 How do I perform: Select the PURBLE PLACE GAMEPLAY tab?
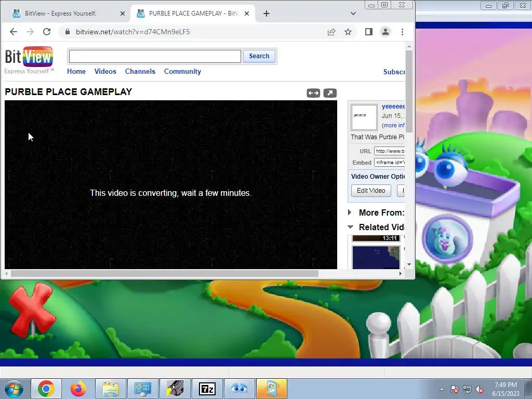tap(193, 14)
